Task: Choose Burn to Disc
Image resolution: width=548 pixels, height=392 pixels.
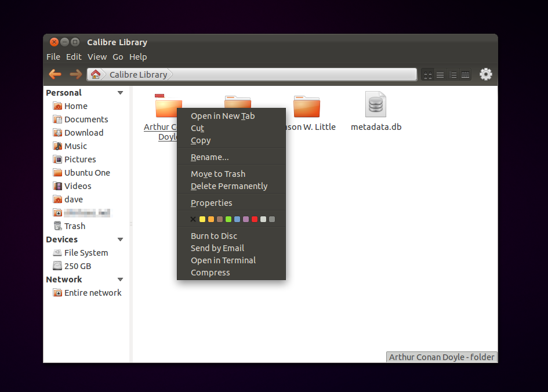Action: click(x=231, y=236)
